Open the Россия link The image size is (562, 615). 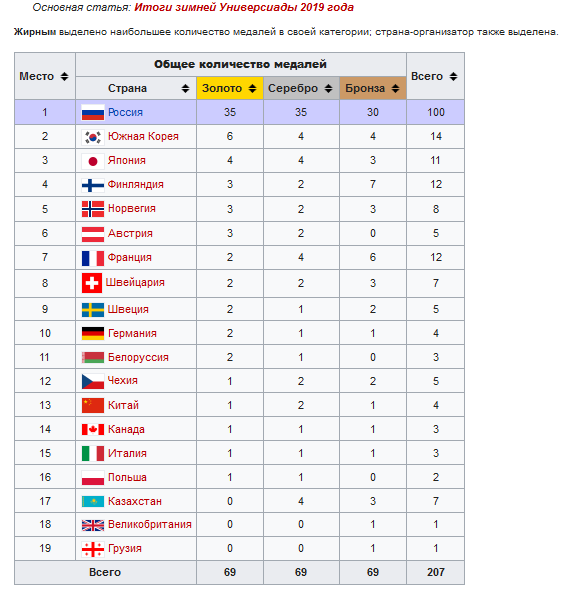[125, 112]
